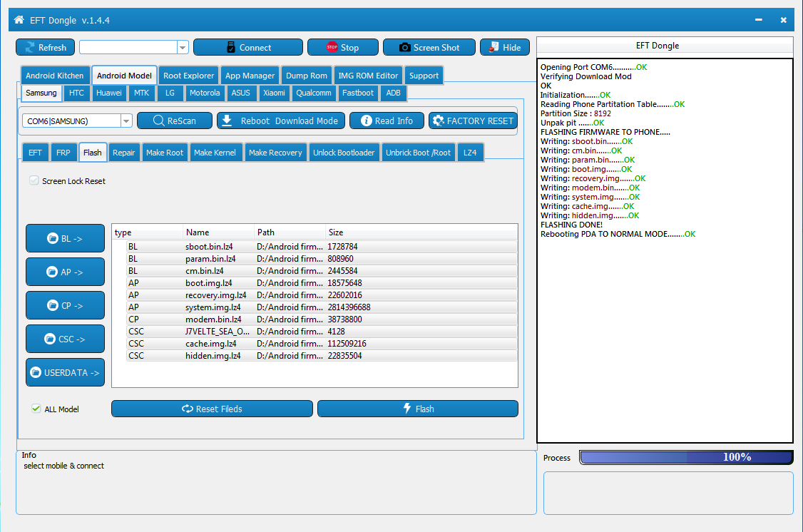
Task: Open the Support tab
Action: click(424, 76)
